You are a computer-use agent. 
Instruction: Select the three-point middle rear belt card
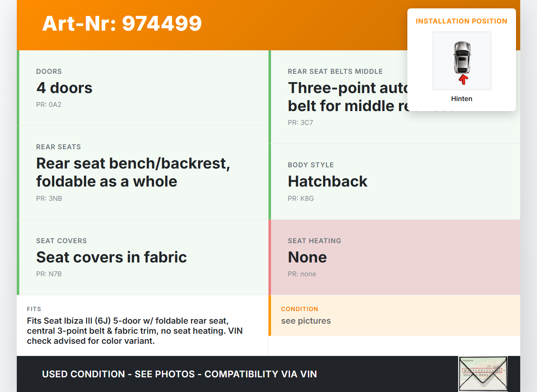click(x=344, y=97)
